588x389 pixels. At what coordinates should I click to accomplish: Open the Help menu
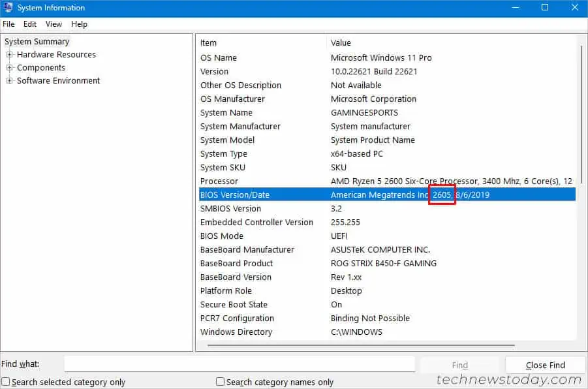pos(79,24)
